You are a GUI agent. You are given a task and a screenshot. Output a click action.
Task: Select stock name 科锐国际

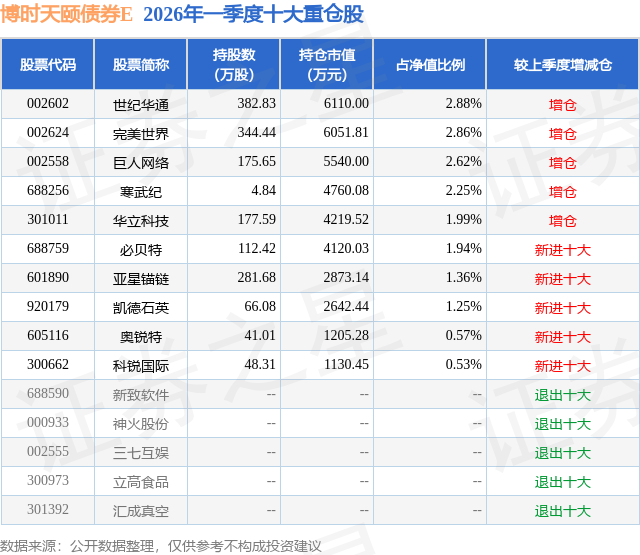pyautogui.click(x=141, y=366)
